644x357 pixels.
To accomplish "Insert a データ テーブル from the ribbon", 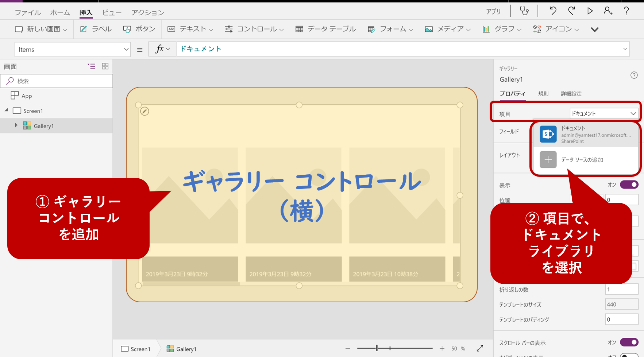I will pos(325,29).
